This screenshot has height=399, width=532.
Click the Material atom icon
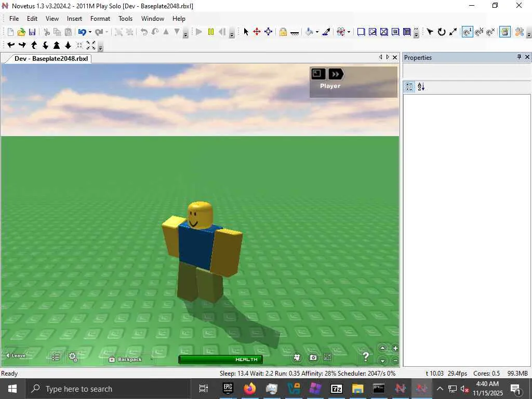pos(341,32)
